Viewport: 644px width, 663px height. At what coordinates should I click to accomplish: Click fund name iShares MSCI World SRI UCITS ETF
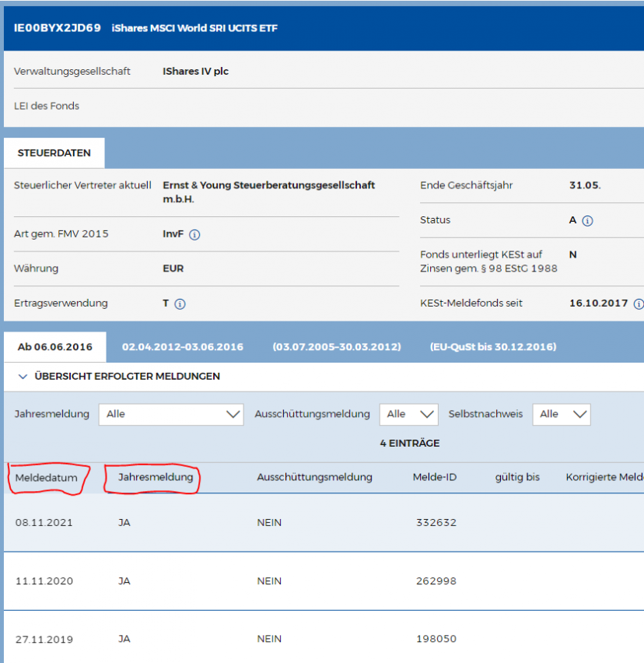point(194,28)
